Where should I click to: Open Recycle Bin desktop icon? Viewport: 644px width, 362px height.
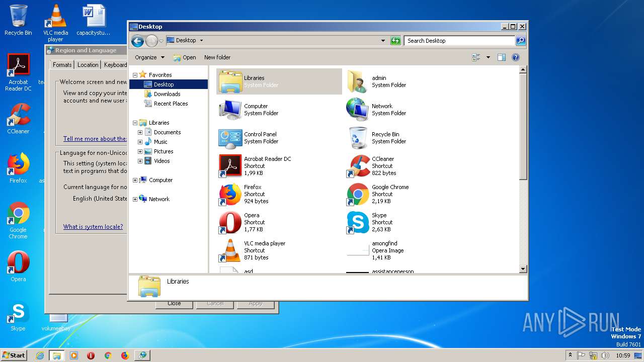click(x=18, y=20)
